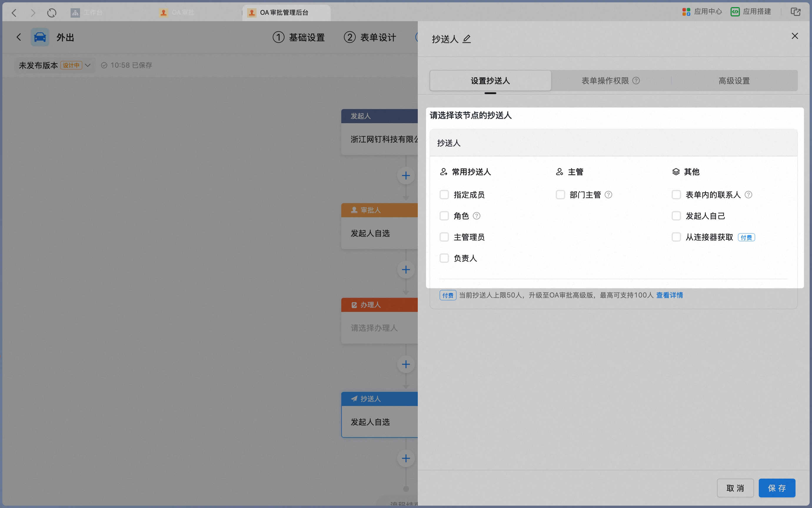Click the 付费 badge beside 从连接器获取
This screenshot has width=812, height=508.
[x=746, y=237]
